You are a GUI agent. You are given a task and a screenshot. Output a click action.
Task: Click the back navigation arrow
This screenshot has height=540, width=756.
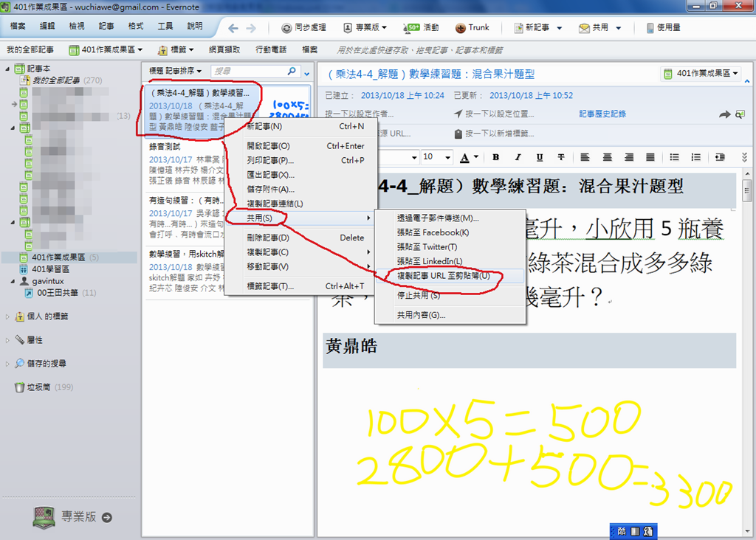click(233, 28)
